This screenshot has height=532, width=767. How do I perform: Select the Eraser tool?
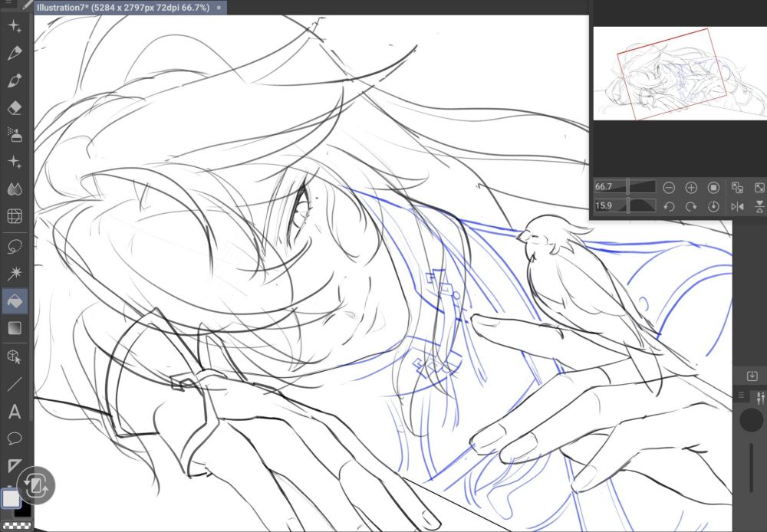[15, 107]
